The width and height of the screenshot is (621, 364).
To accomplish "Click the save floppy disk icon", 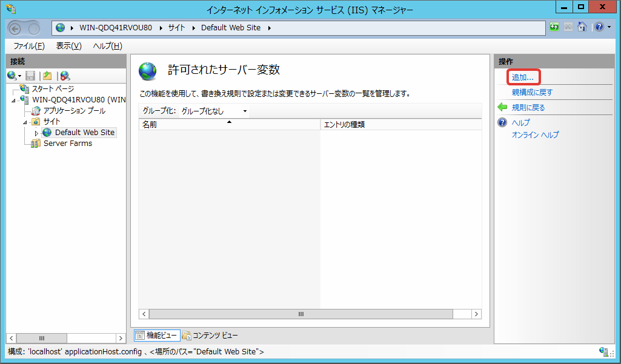I will pos(30,76).
